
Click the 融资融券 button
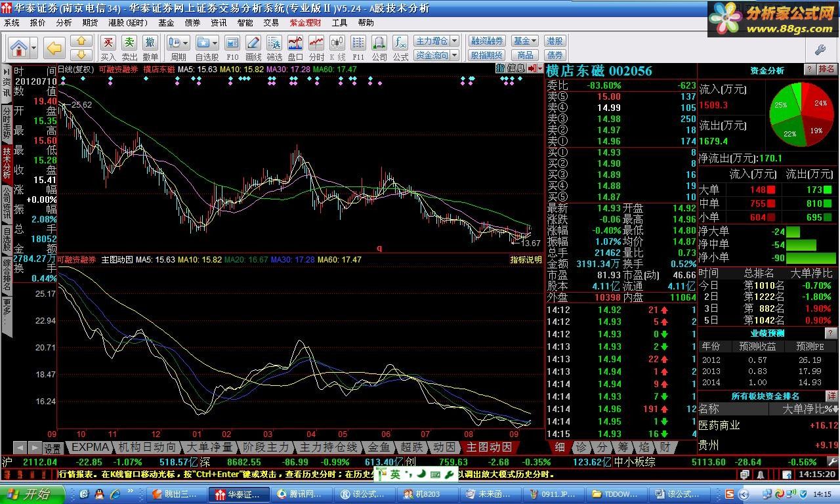(x=487, y=41)
